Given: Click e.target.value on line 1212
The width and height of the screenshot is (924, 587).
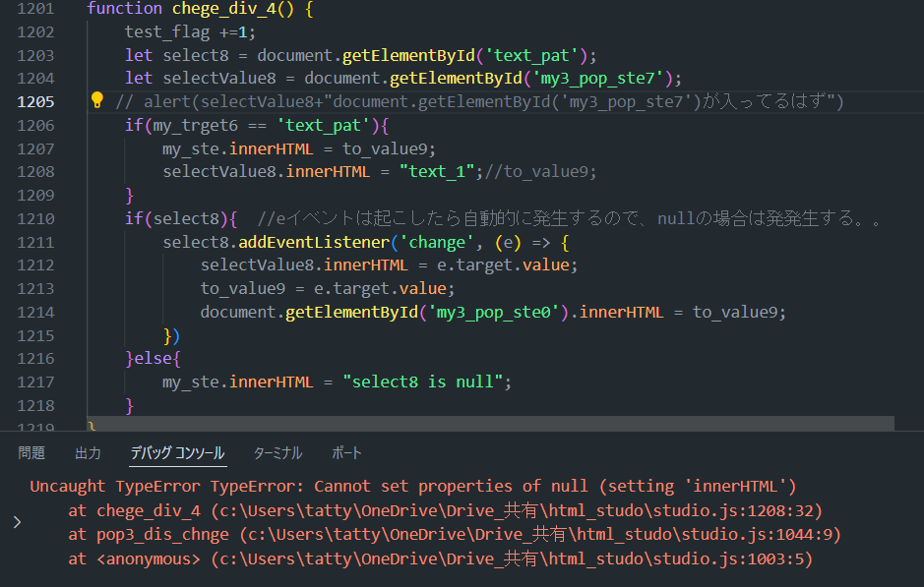Looking at the screenshot, I should coord(503,265).
